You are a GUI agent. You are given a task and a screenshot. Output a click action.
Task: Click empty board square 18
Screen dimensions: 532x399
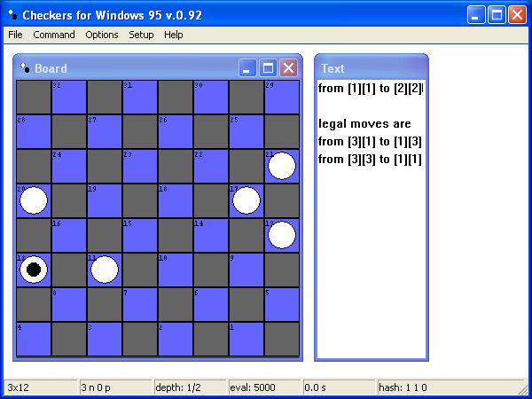click(x=176, y=201)
